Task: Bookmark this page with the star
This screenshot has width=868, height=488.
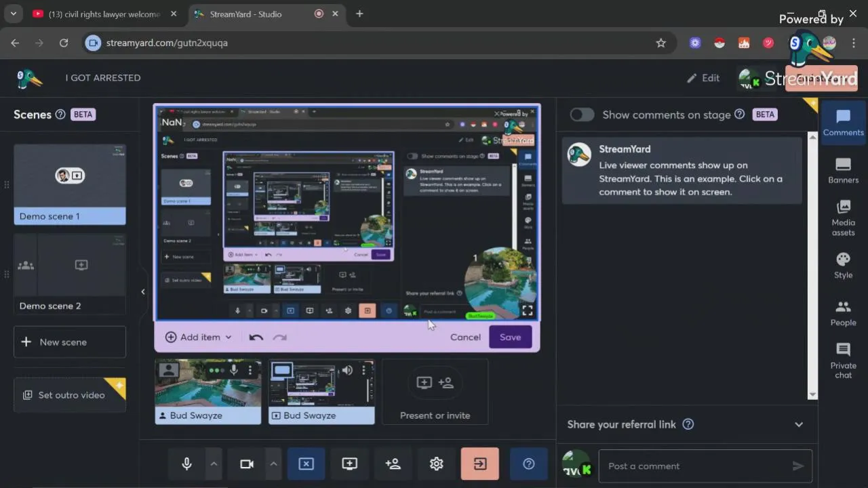Action: [x=660, y=43]
